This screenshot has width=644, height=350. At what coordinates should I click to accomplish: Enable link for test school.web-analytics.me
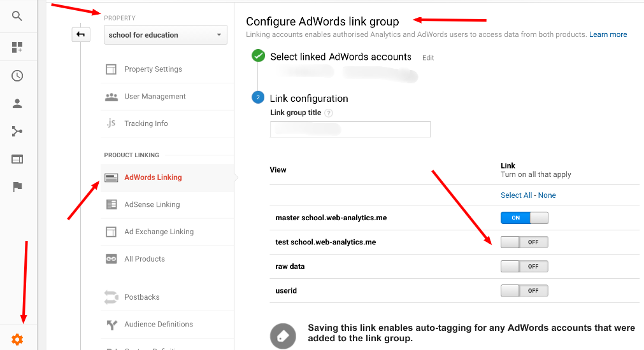(524, 242)
